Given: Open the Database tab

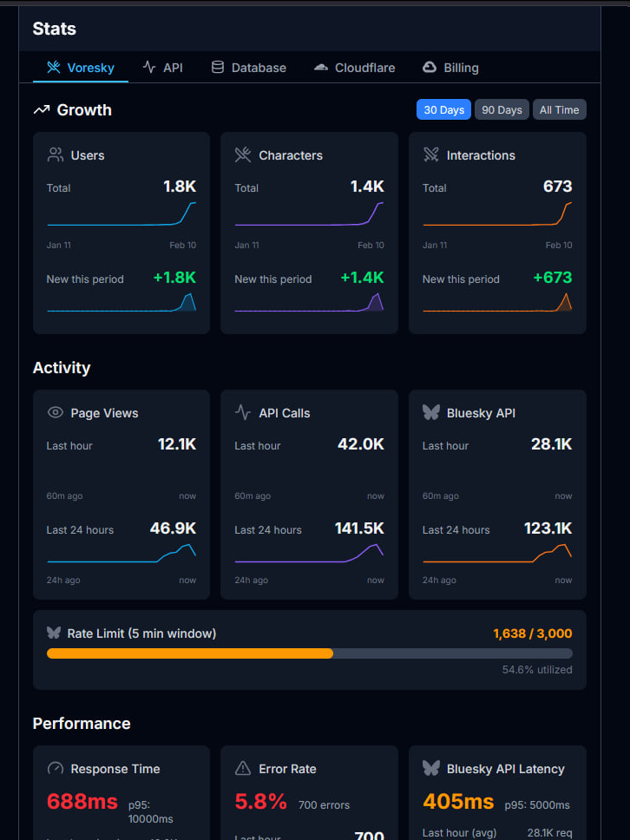Looking at the screenshot, I should point(248,68).
